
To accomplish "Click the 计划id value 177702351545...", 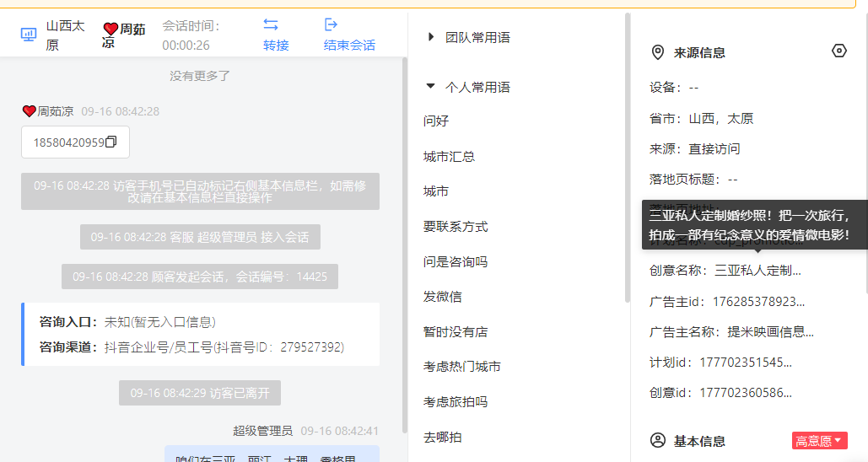I will [746, 363].
